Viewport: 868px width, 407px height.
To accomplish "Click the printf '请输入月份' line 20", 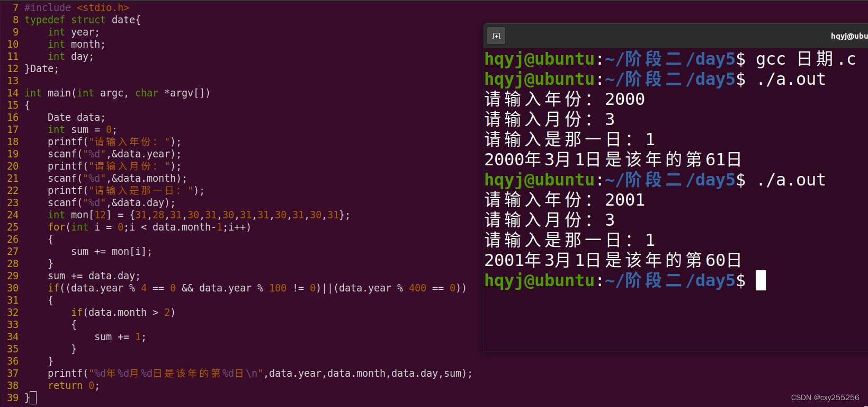I will click(114, 166).
